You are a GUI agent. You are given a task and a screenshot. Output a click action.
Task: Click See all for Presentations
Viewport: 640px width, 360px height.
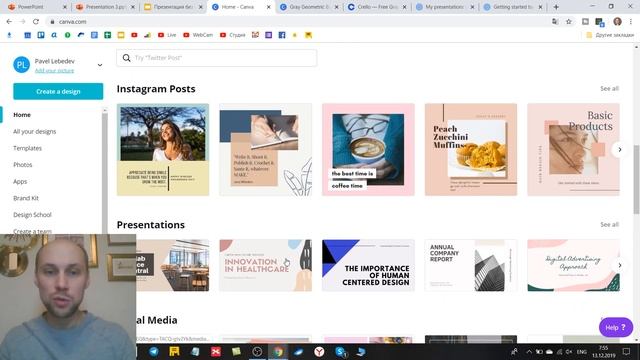[x=609, y=224]
